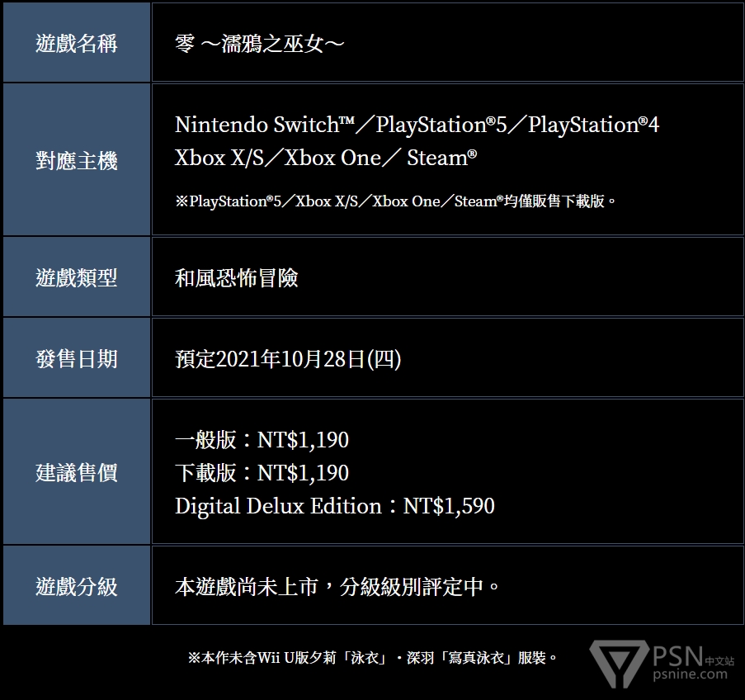Select the 對應主機 header cell

pos(77,160)
